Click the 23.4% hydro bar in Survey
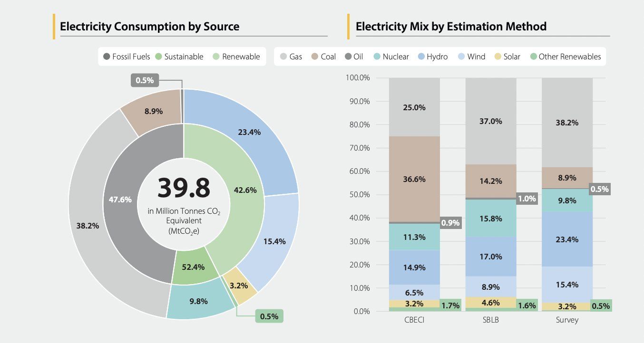This screenshot has height=343, width=644. 567,239
